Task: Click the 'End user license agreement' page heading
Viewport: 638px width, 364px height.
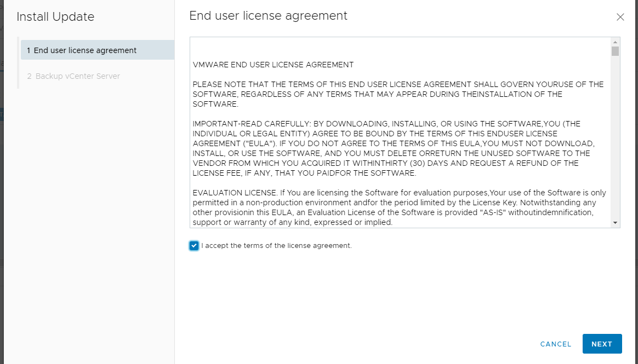Action: click(x=268, y=16)
